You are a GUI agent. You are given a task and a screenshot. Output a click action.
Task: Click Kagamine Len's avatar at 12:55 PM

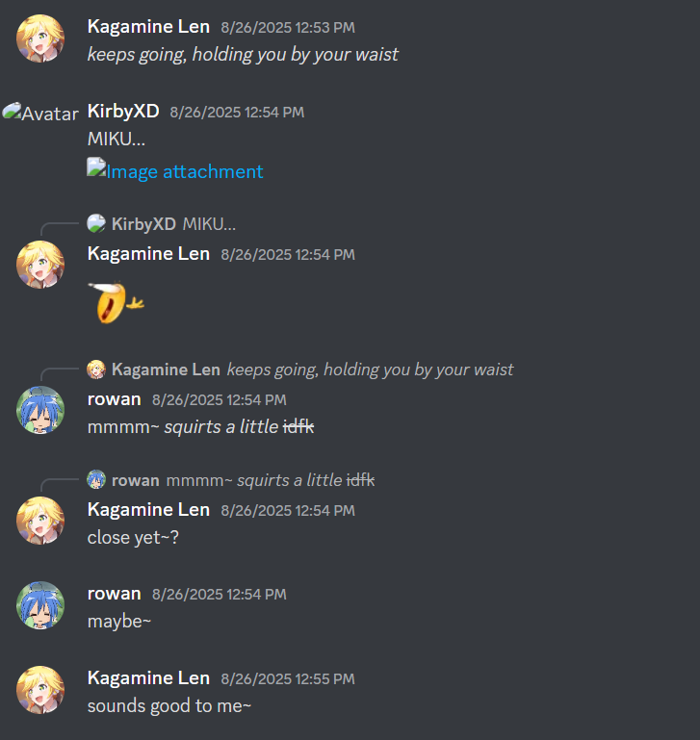point(40,690)
